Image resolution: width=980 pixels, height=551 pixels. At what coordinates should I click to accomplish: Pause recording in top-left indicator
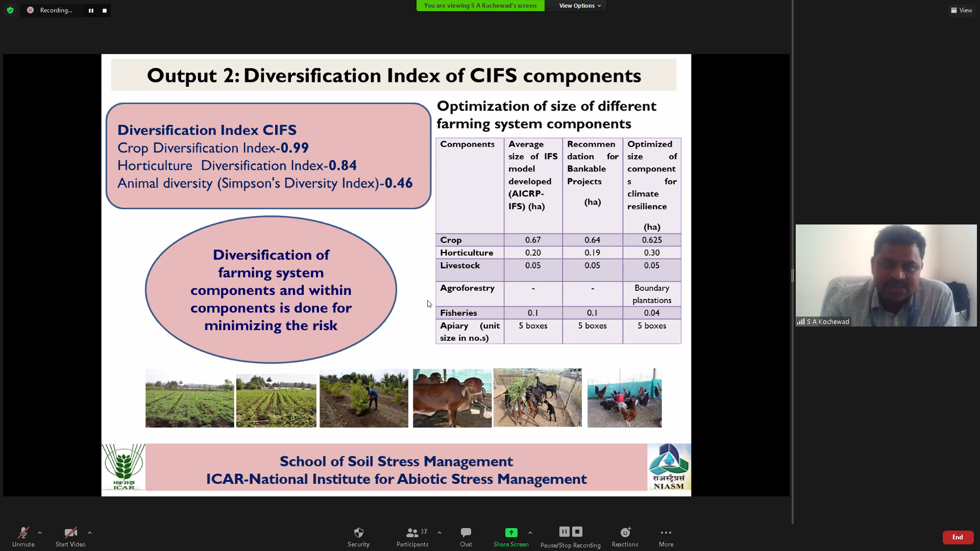91,10
